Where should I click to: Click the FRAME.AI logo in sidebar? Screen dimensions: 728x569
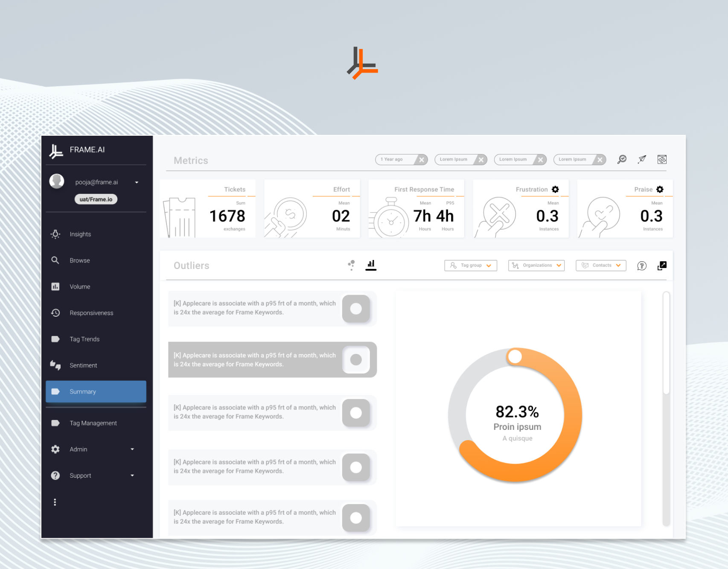(56, 151)
